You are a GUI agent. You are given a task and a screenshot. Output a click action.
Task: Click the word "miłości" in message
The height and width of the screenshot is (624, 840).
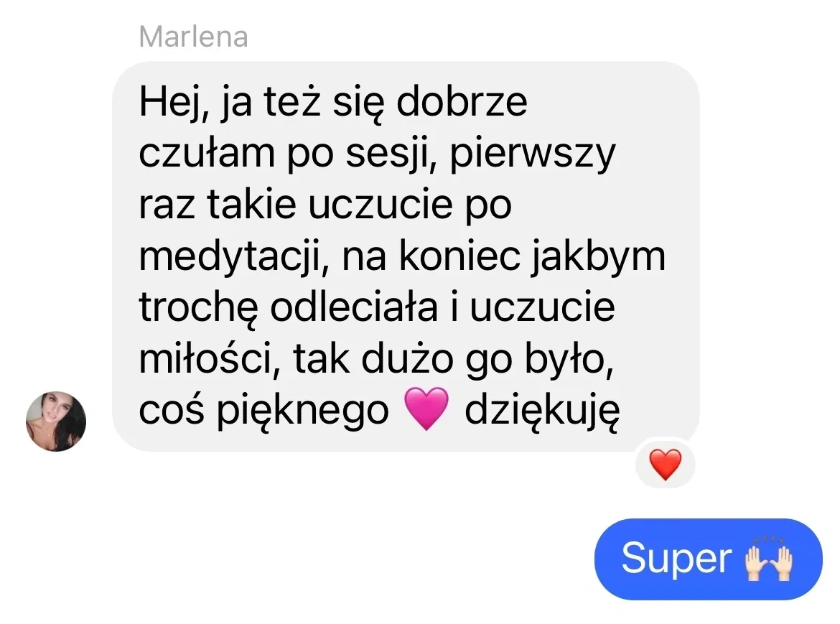click(x=209, y=360)
